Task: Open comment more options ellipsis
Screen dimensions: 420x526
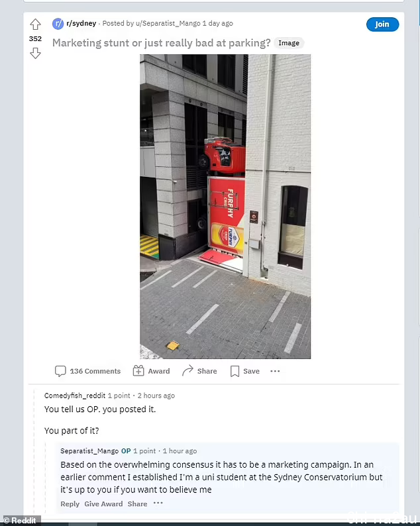Action: tap(158, 503)
